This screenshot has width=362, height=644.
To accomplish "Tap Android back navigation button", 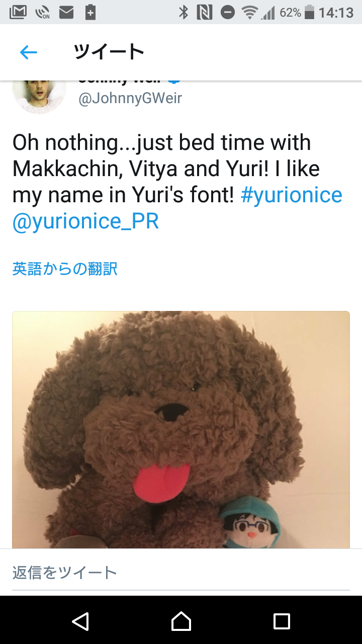I will (80, 621).
